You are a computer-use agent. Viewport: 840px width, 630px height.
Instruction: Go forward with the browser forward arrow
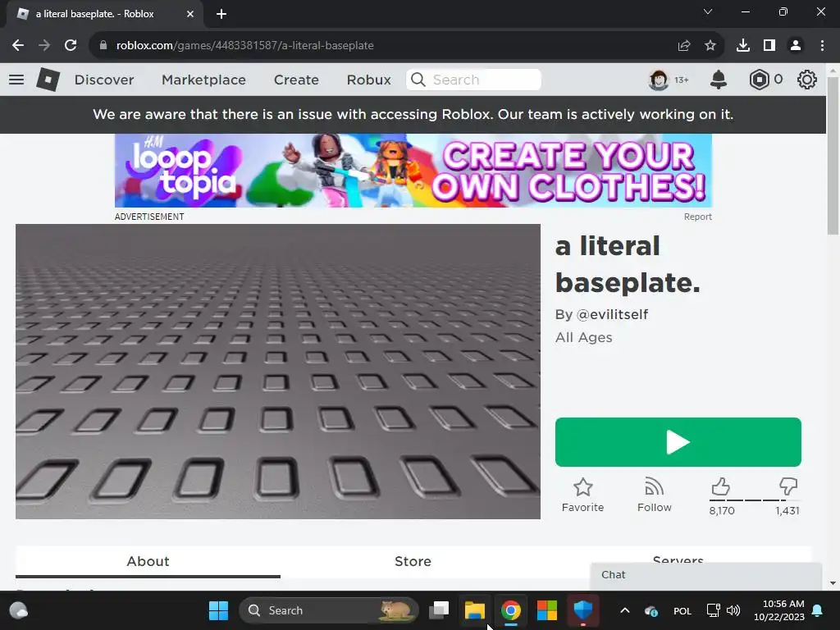44,46
